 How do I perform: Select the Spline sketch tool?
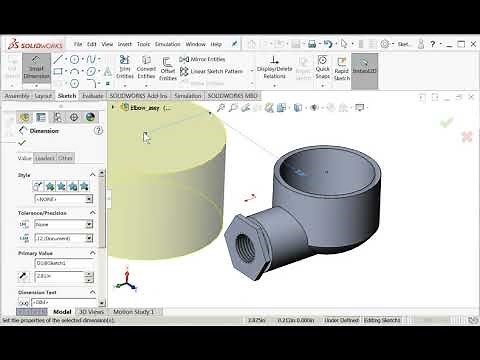click(x=91, y=59)
